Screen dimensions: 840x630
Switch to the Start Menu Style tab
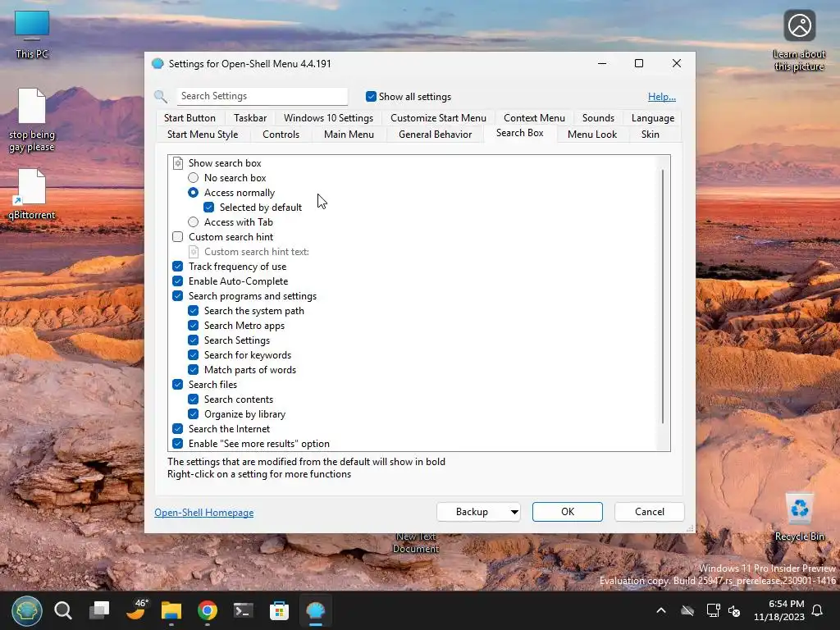pyautogui.click(x=203, y=135)
